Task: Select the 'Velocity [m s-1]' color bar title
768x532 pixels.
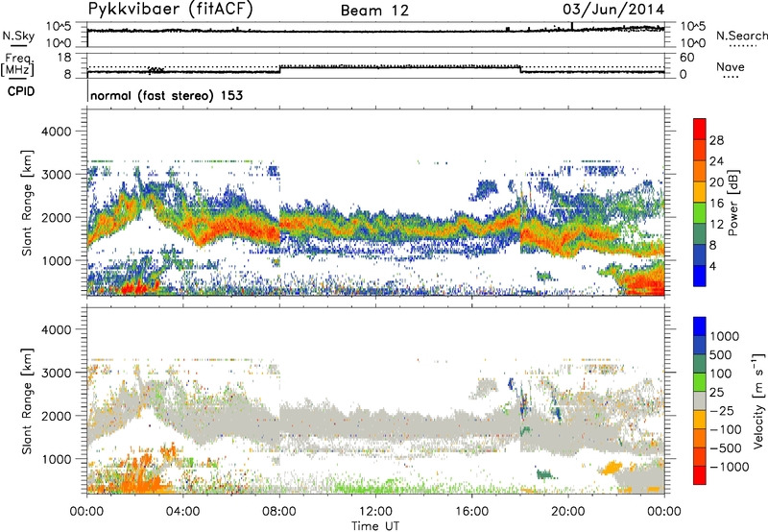Action: [758, 400]
